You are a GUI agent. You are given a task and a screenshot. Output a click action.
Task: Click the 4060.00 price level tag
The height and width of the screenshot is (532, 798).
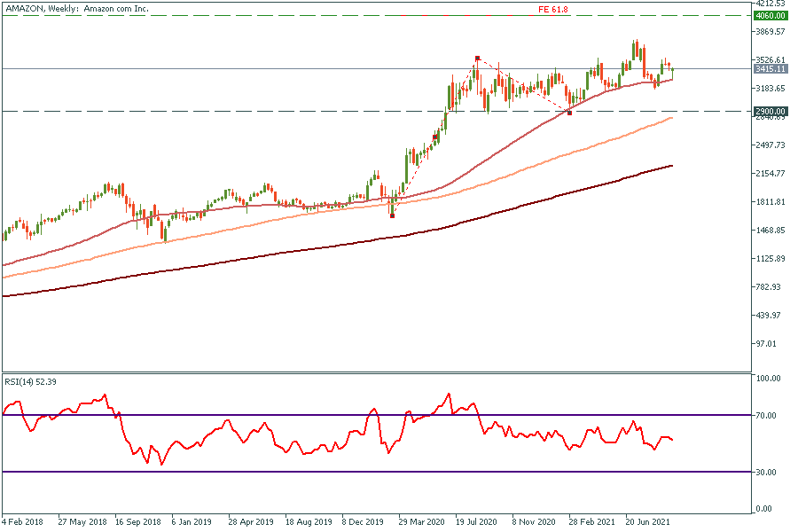(x=770, y=15)
